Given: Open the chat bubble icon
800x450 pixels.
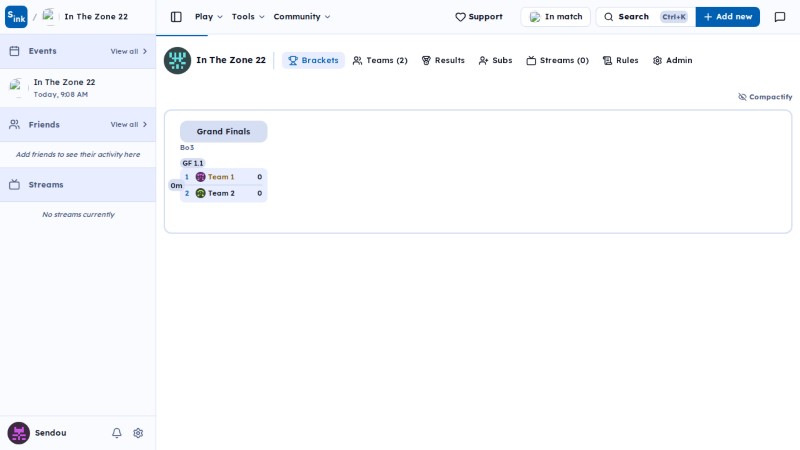Looking at the screenshot, I should click(780, 17).
